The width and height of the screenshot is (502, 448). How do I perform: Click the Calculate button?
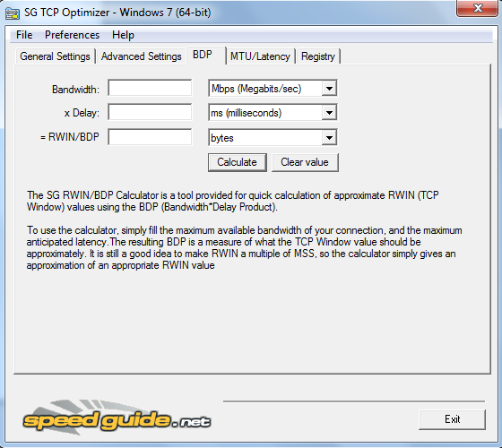(x=238, y=162)
